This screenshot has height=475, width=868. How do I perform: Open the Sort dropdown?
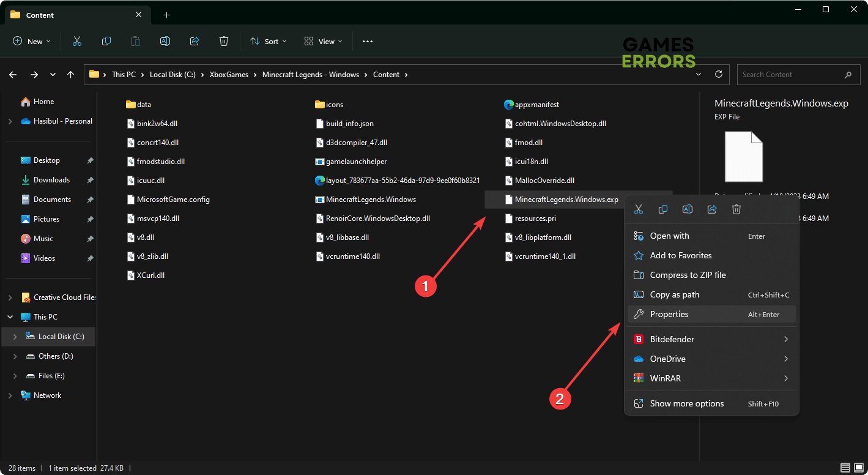coord(268,41)
